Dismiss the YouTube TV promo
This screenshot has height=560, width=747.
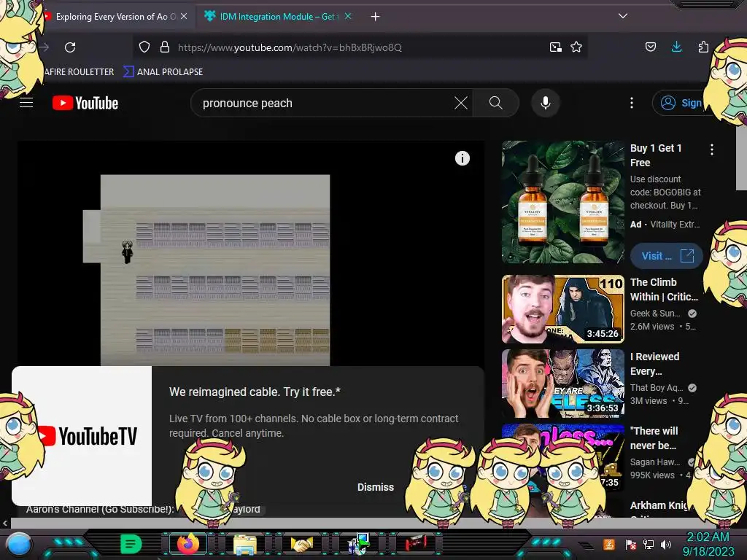click(x=376, y=487)
